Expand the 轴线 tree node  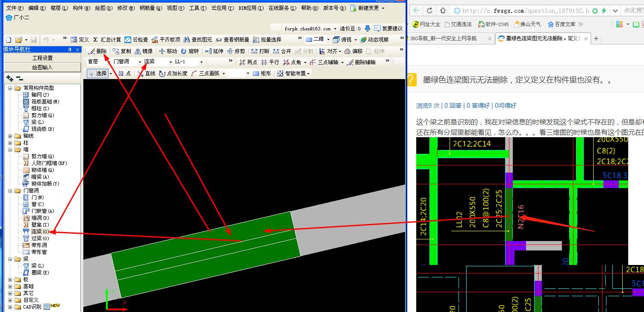coord(10,136)
